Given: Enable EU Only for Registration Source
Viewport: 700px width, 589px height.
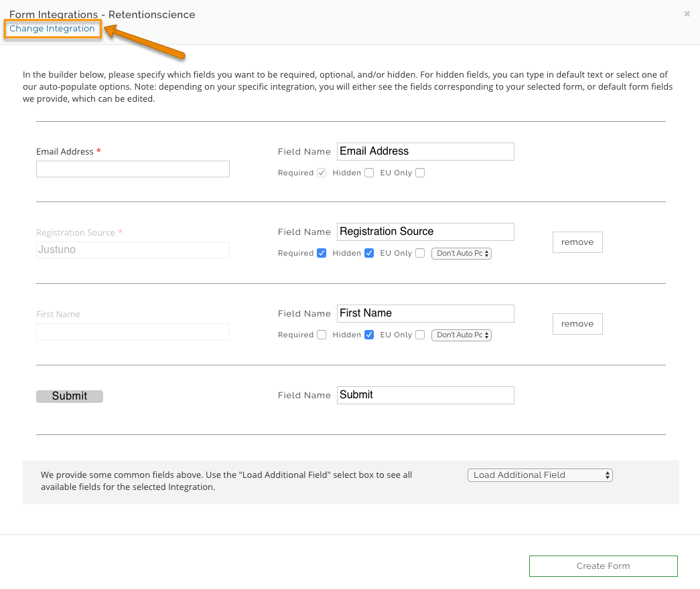Looking at the screenshot, I should pyautogui.click(x=419, y=253).
